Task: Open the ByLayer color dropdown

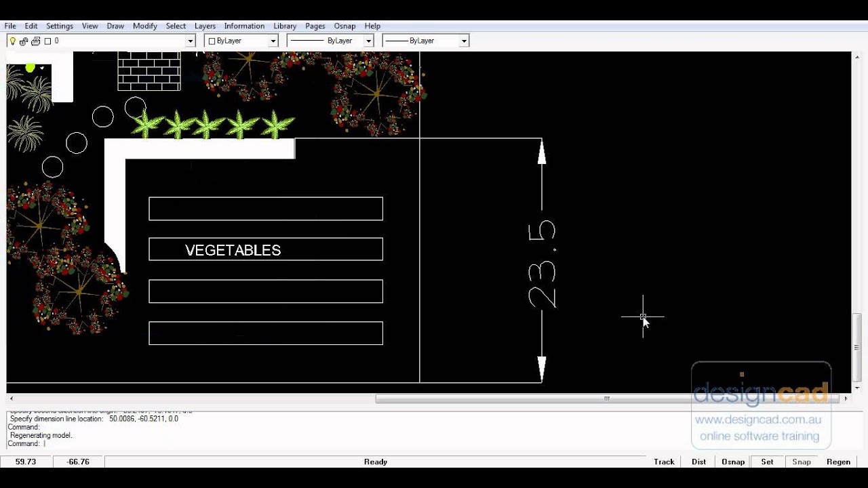Action: tap(273, 41)
